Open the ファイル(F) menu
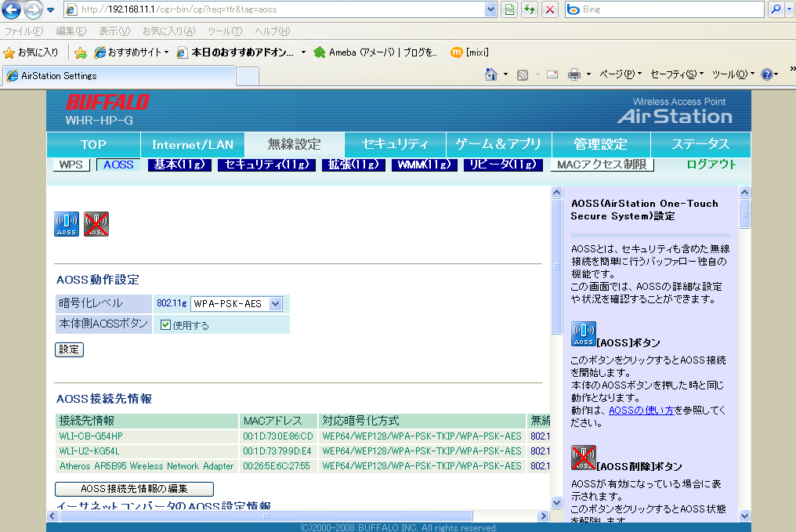This screenshot has width=796, height=532. click(24, 31)
